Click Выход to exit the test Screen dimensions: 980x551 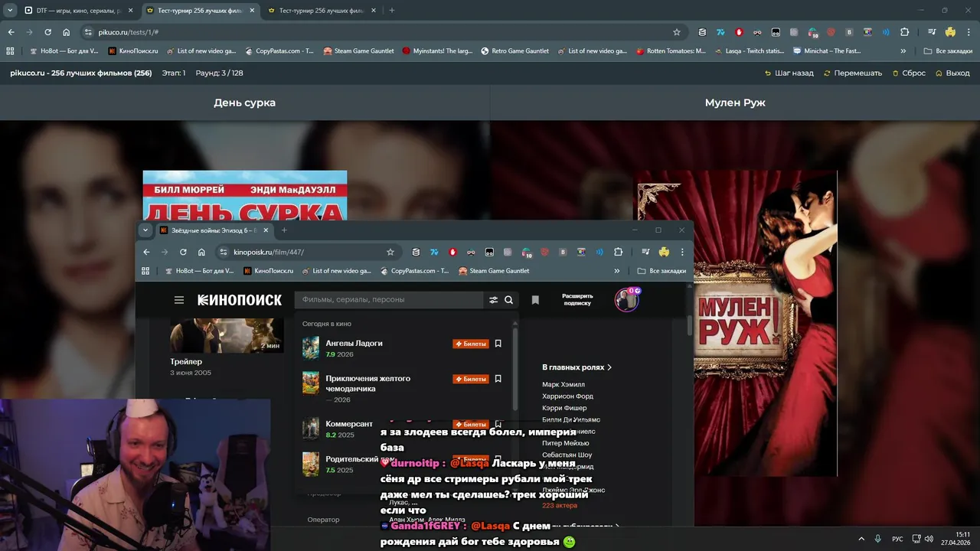(x=952, y=73)
